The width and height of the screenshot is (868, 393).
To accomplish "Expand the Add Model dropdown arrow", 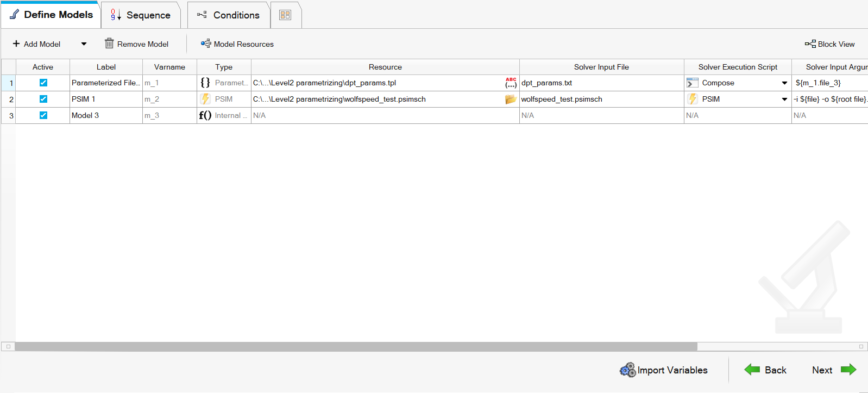I will tap(84, 44).
